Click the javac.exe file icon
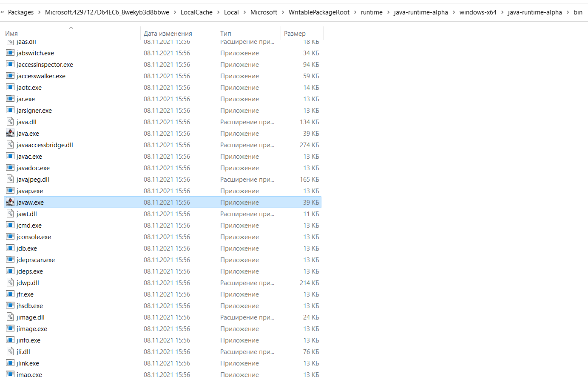 pos(10,156)
